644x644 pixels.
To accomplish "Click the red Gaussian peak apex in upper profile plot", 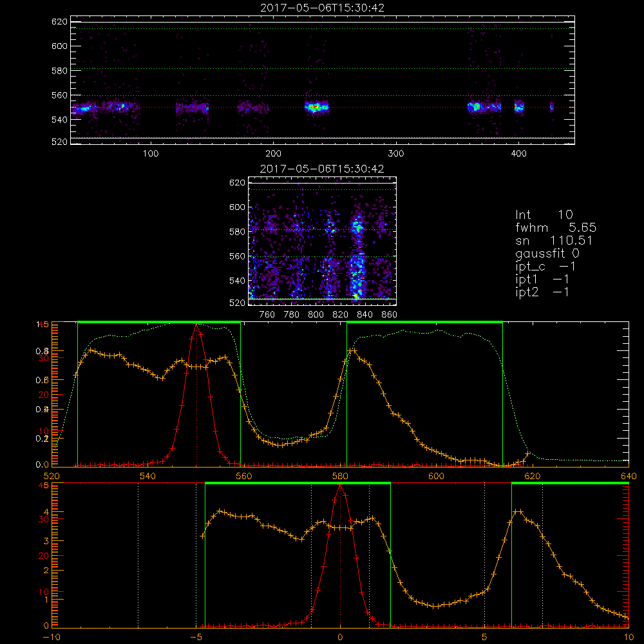I will tap(196, 325).
